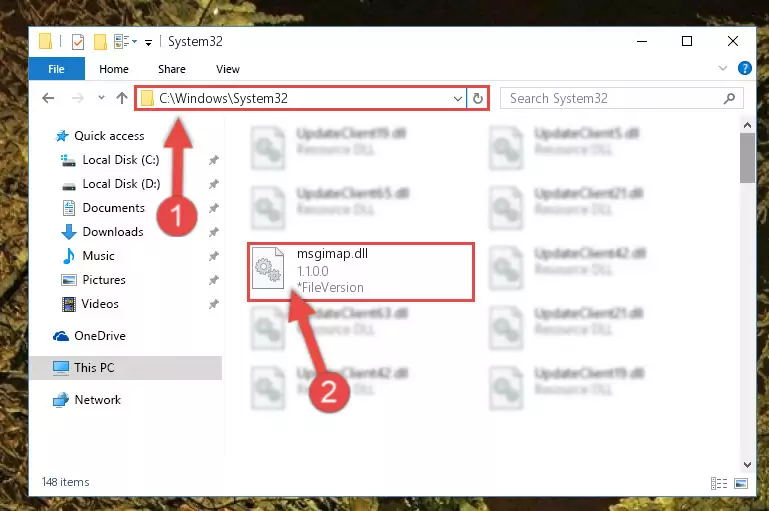Image resolution: width=769 pixels, height=511 pixels.
Task: Open Music in the sidebar
Action: pos(98,256)
